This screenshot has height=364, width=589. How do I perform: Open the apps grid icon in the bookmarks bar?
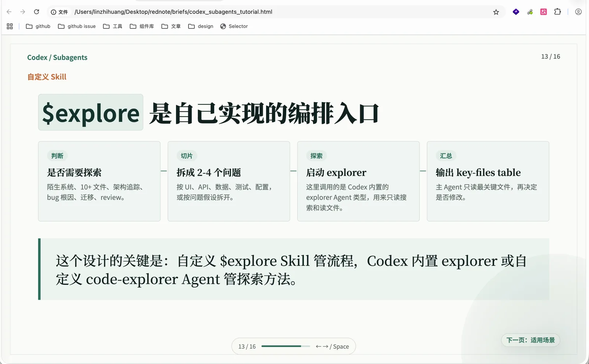[x=10, y=26]
